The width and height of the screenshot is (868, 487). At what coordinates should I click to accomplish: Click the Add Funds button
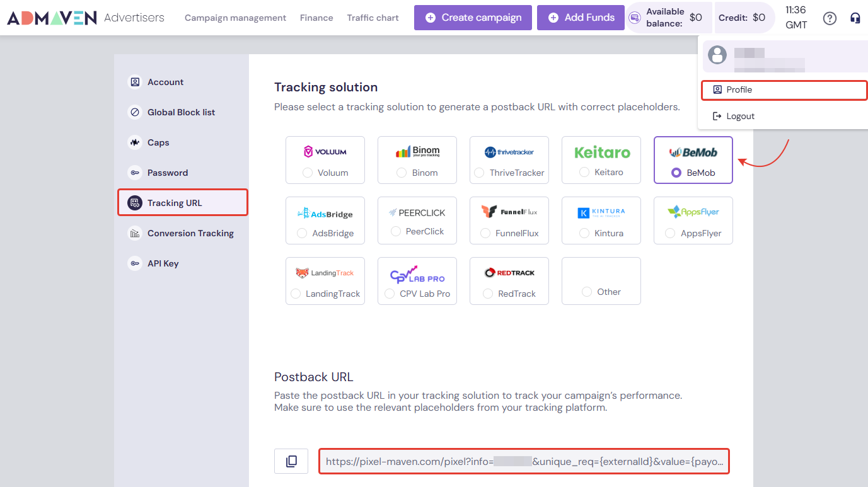[581, 18]
